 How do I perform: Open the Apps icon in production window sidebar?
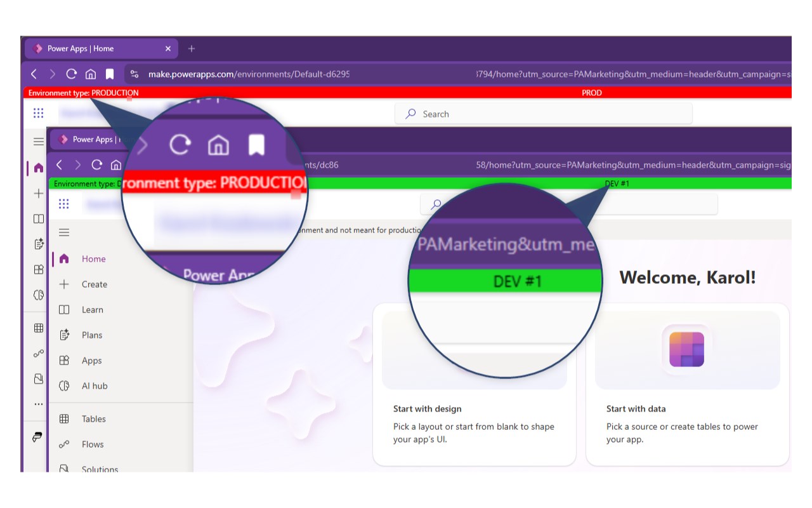pos(39,269)
